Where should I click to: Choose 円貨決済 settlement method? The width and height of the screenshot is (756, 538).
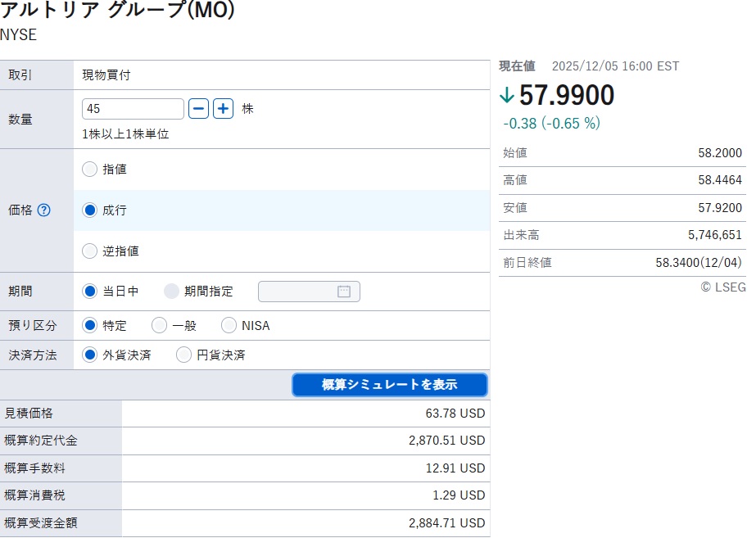point(184,355)
